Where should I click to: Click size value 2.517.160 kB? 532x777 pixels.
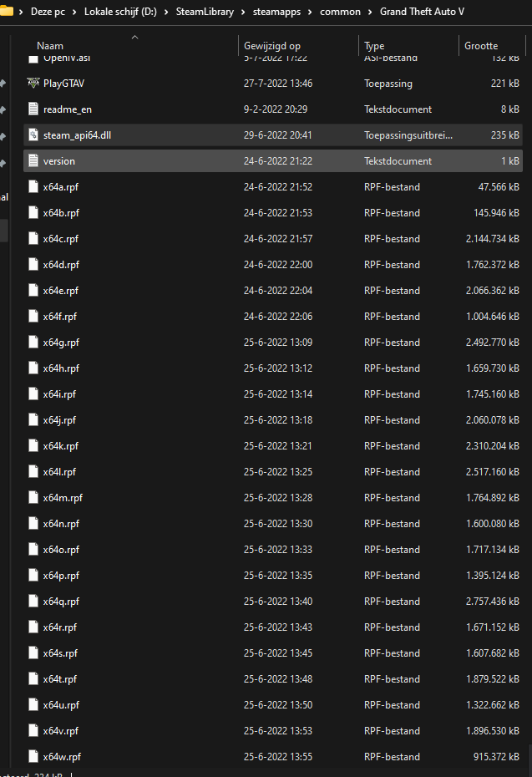pos(493,472)
